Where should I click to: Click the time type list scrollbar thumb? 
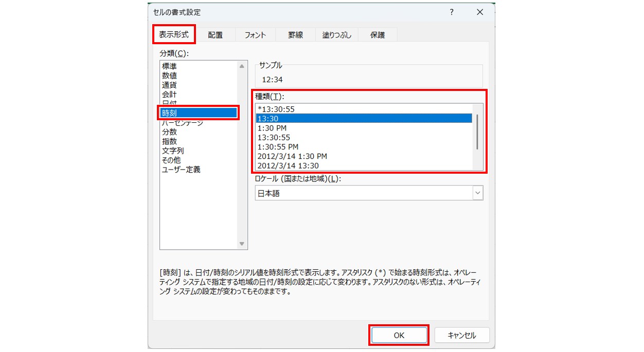477,132
